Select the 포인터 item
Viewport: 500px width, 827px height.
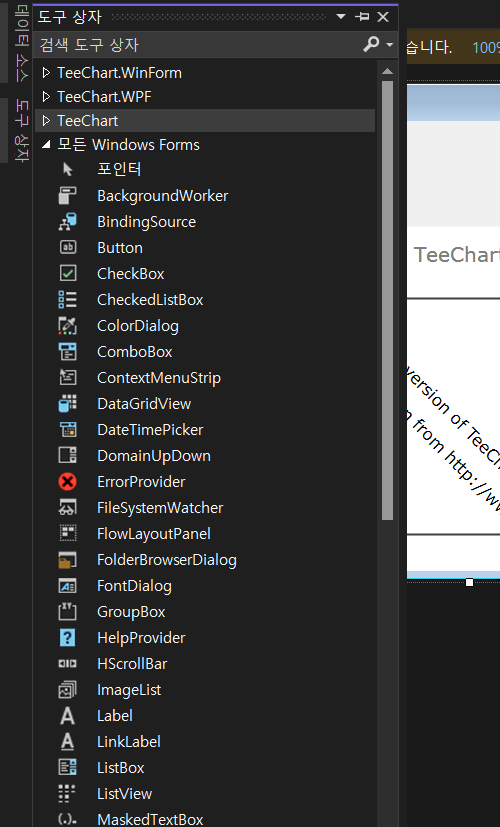(x=119, y=169)
